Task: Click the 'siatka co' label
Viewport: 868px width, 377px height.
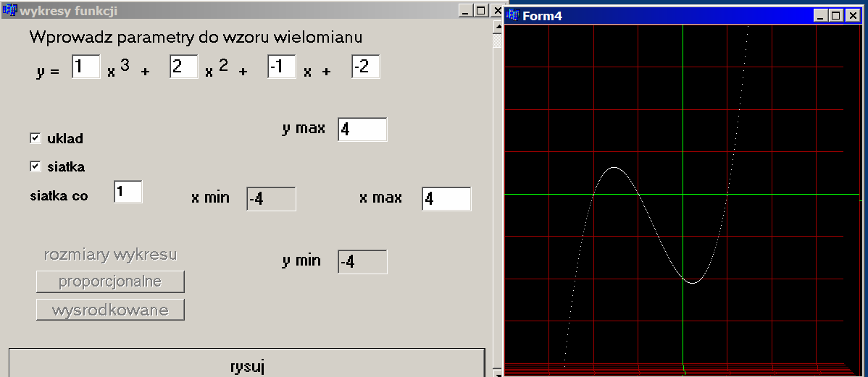Action: 59,195
